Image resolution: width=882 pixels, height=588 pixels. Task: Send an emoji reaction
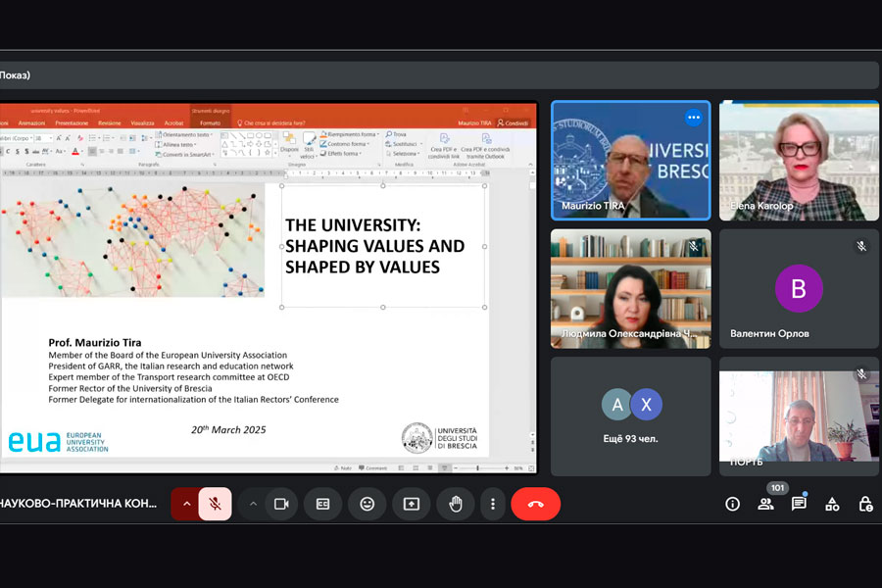coord(367,504)
